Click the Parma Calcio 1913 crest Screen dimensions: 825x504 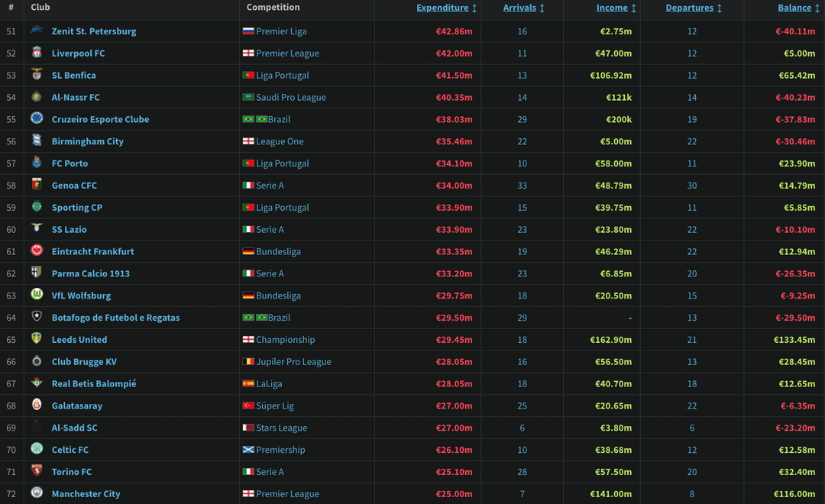tap(37, 272)
